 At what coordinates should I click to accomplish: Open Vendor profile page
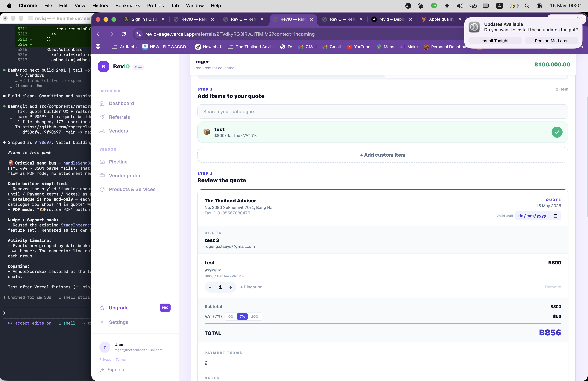tap(125, 176)
